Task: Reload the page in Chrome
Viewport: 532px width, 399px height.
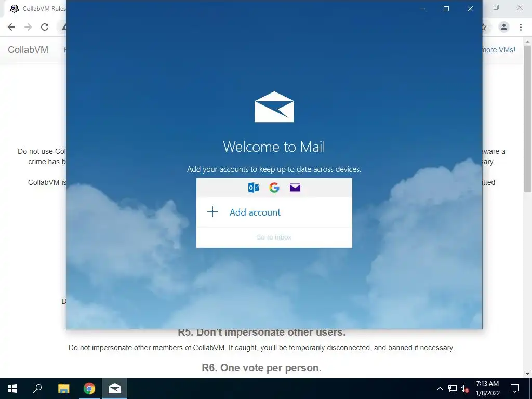Action: 45,27
